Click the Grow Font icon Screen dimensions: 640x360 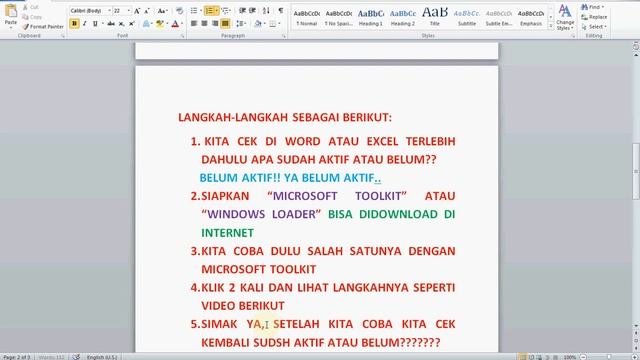click(x=137, y=11)
